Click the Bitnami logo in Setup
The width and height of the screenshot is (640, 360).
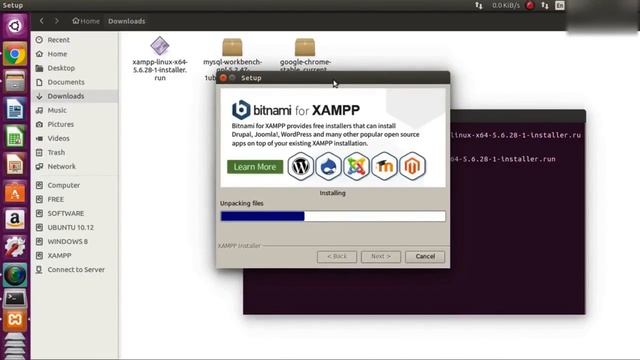(241, 110)
